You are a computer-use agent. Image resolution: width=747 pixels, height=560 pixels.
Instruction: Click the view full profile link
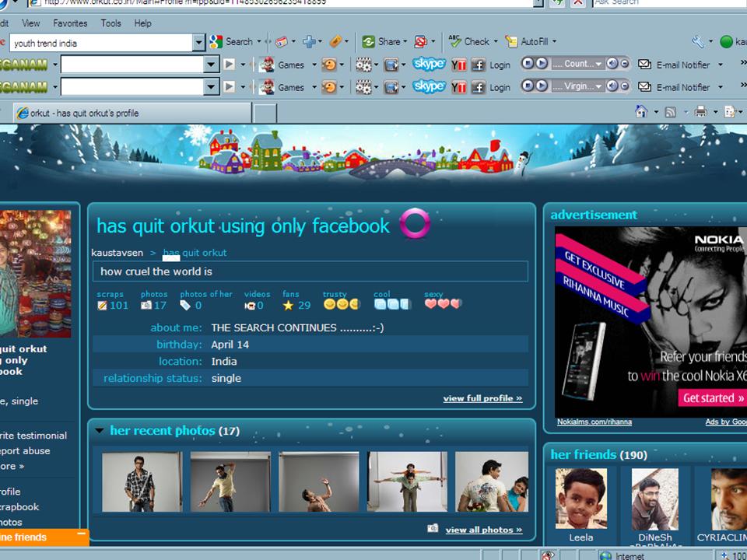pos(482,398)
